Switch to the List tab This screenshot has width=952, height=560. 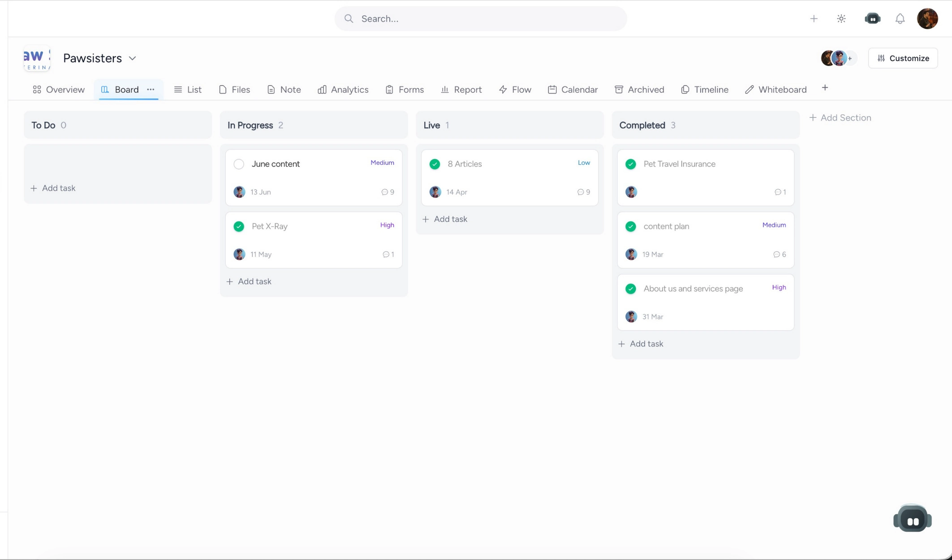pyautogui.click(x=188, y=90)
